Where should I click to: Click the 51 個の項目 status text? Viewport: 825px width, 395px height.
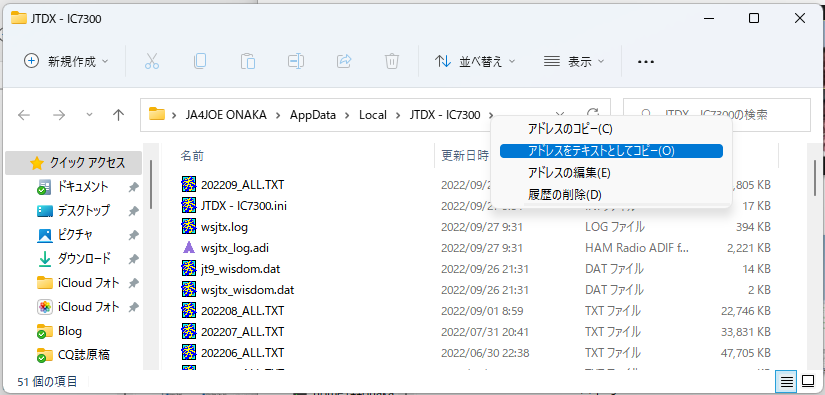point(48,381)
